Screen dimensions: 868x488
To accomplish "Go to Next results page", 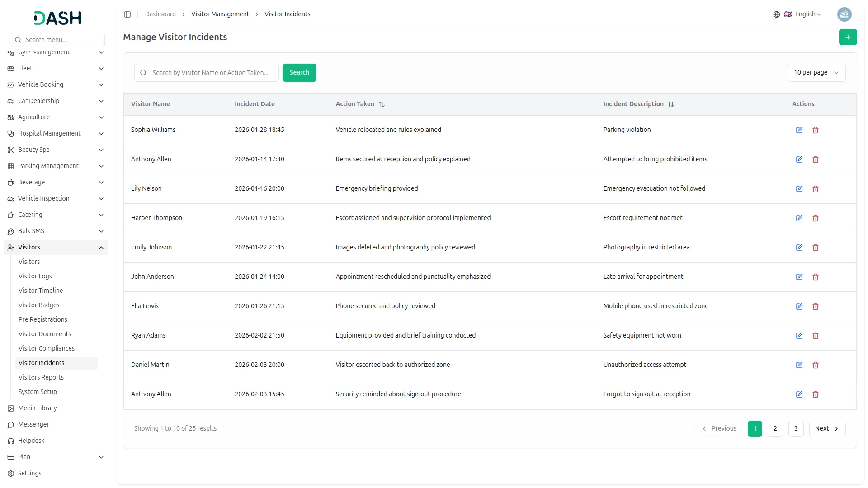I will pyautogui.click(x=826, y=428).
